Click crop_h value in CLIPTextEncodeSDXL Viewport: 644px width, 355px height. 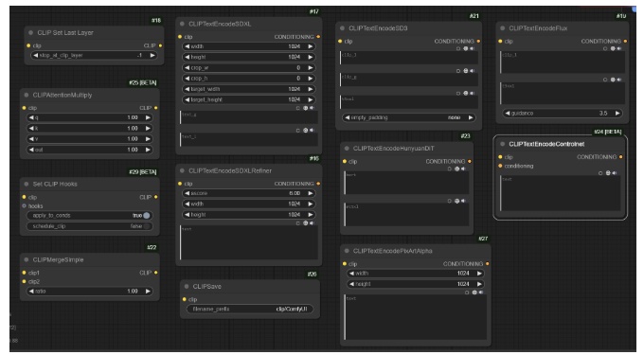(x=298, y=79)
